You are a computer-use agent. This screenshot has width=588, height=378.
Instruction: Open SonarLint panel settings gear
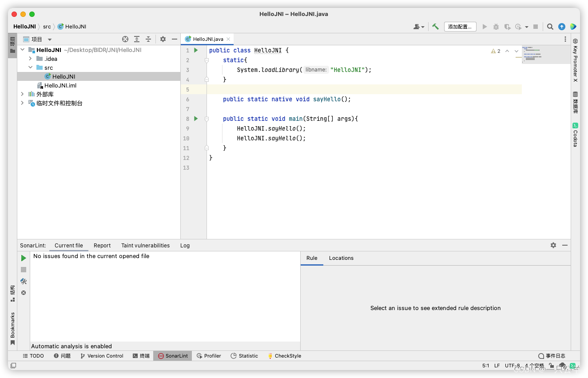pyautogui.click(x=553, y=245)
